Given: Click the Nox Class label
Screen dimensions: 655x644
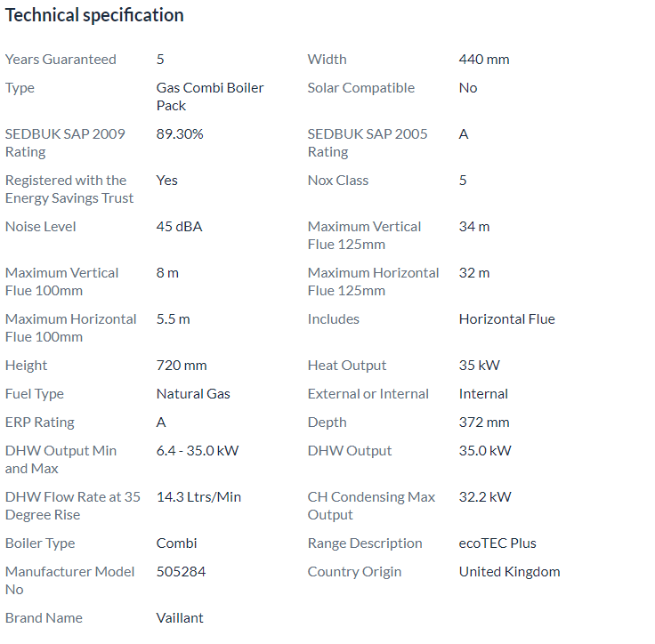Looking at the screenshot, I should [x=337, y=181].
